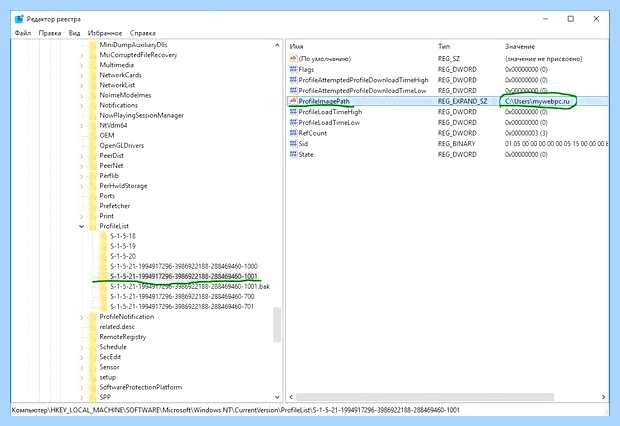Viewport: 620px width, 426px height.
Task: Click the folder icon of Print key
Action: tap(93, 216)
